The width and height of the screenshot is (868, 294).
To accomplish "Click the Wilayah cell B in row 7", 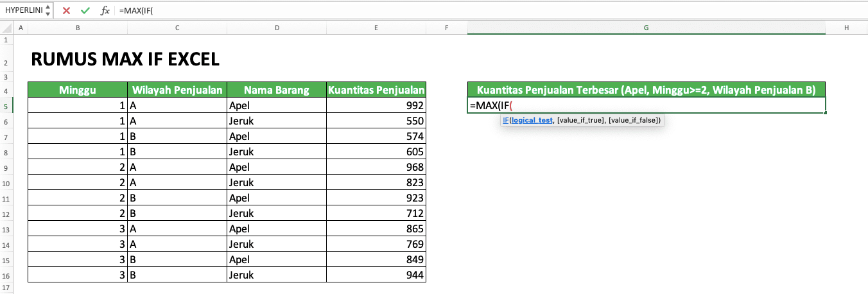I will 177,136.
